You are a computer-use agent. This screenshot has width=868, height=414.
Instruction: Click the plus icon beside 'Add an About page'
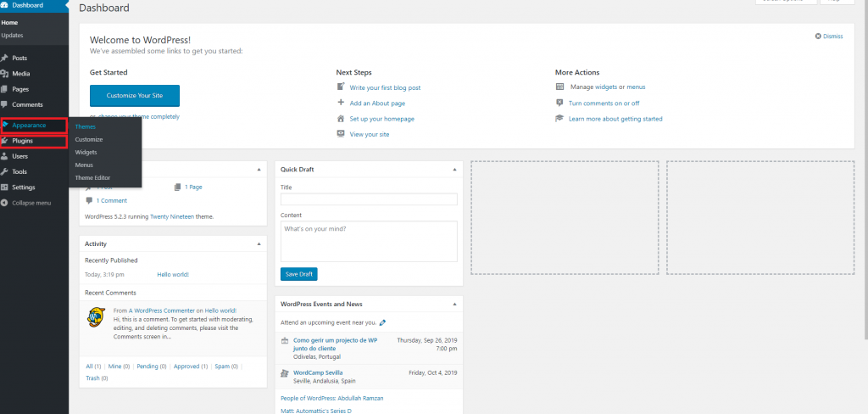coord(341,103)
